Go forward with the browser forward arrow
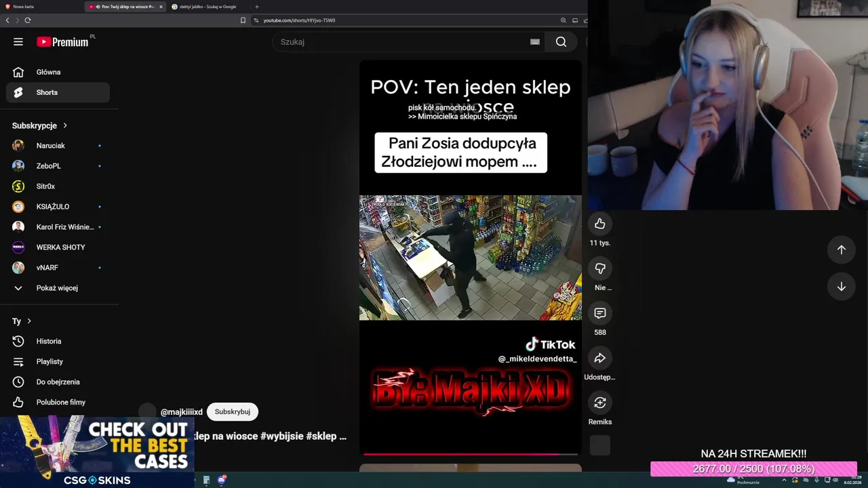 coord(18,20)
